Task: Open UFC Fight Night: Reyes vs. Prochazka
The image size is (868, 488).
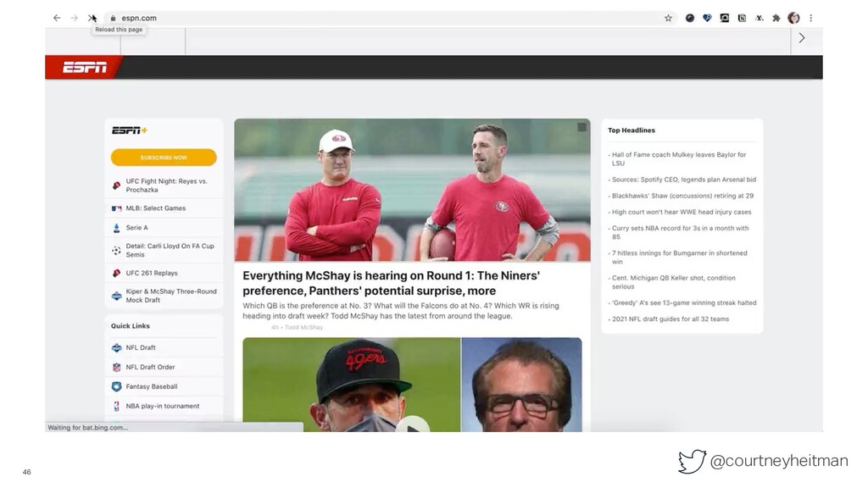Action: click(166, 186)
